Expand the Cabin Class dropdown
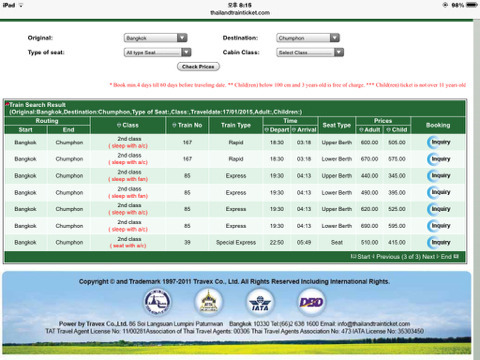 pyautogui.click(x=310, y=52)
